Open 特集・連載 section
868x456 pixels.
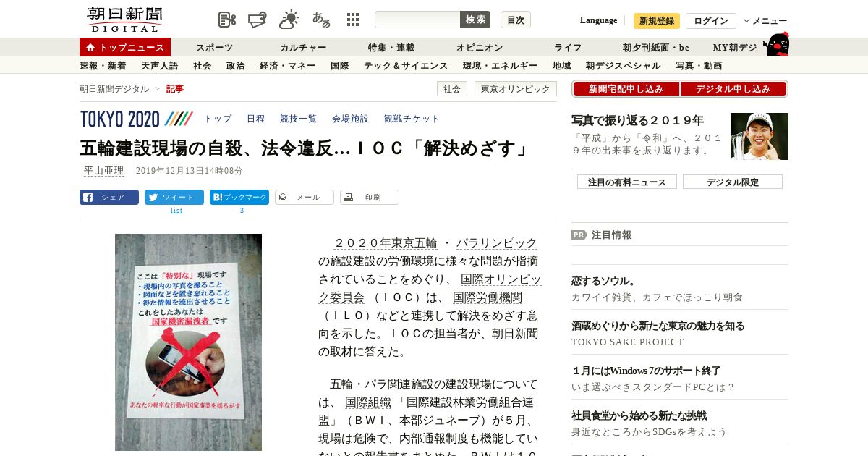[x=391, y=47]
